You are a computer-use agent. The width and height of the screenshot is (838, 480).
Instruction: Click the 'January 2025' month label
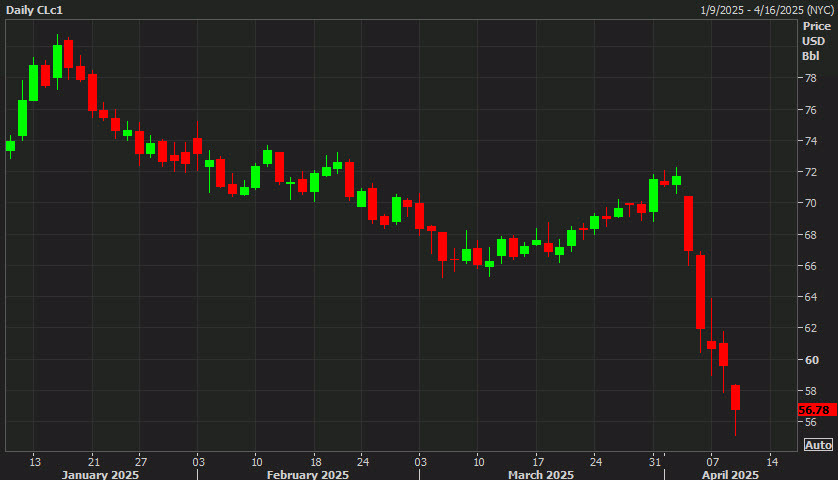tap(100, 474)
